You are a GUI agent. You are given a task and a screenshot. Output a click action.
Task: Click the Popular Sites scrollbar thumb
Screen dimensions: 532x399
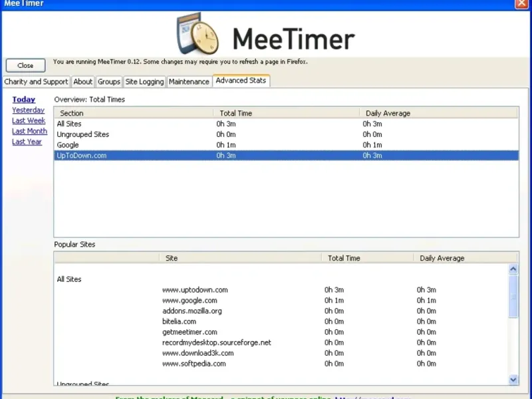[x=513, y=297]
